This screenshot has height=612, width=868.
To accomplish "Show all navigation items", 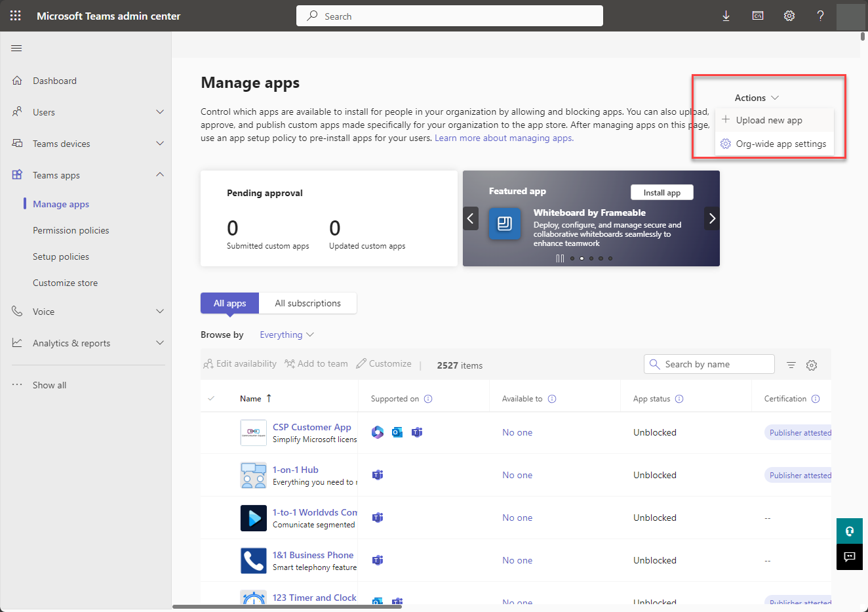I will click(49, 385).
